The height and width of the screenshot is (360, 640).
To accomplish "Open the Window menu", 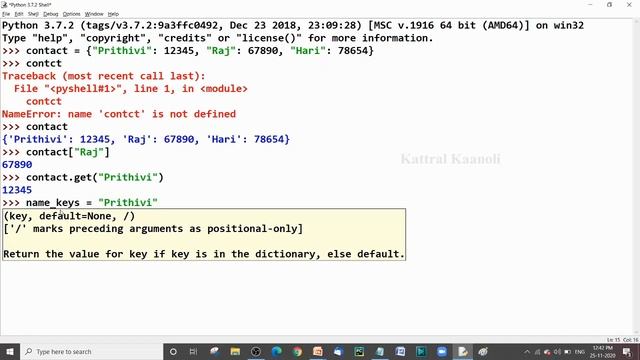I will click(x=94, y=14).
